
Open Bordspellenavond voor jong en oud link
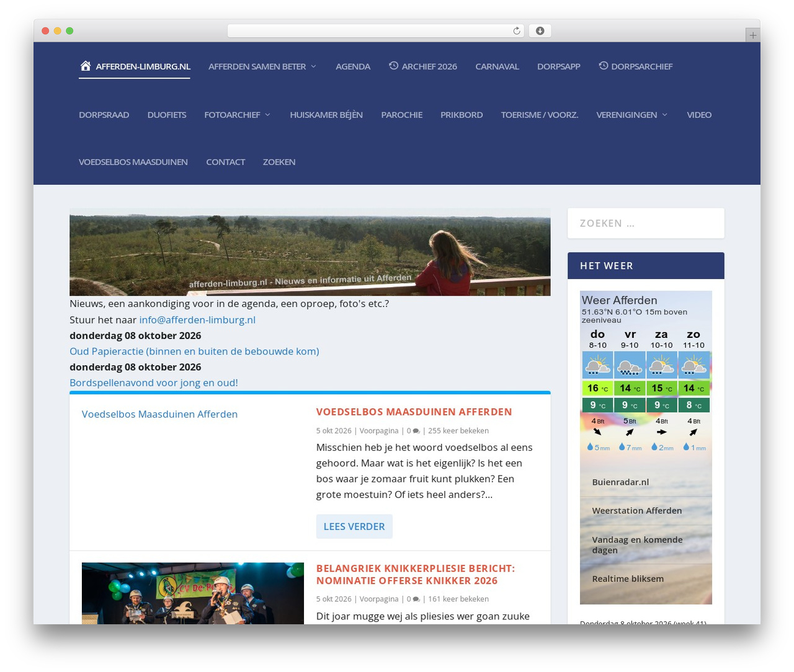154,383
